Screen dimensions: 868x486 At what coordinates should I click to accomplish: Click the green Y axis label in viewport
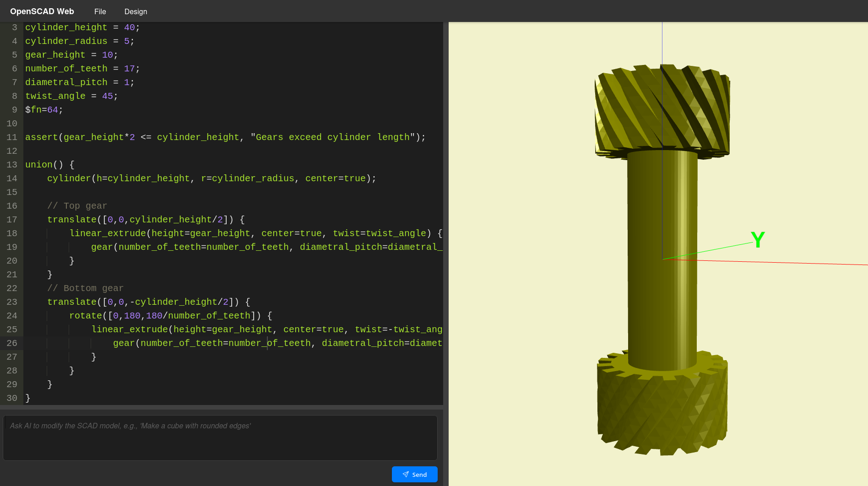[758, 238]
